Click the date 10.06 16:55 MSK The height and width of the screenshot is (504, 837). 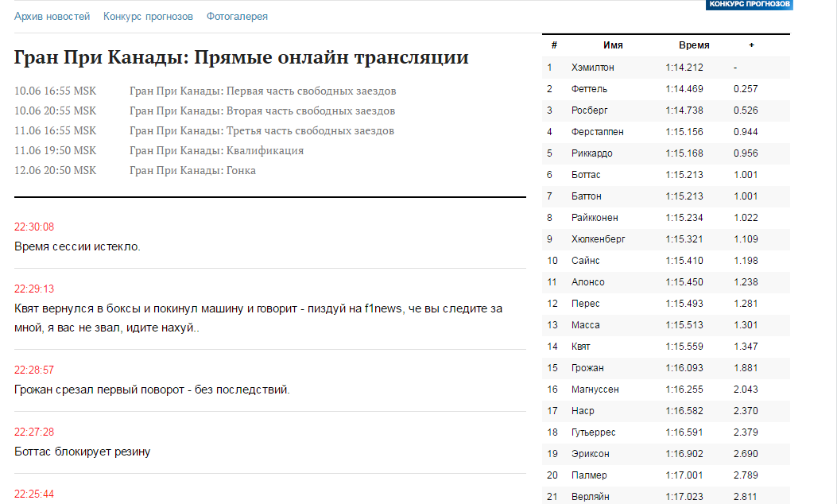point(55,91)
